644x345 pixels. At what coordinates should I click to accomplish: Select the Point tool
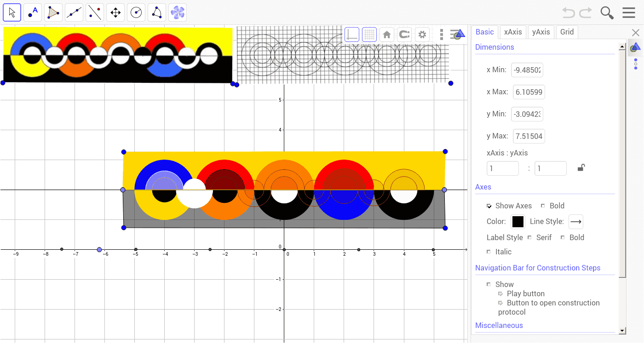tap(33, 12)
